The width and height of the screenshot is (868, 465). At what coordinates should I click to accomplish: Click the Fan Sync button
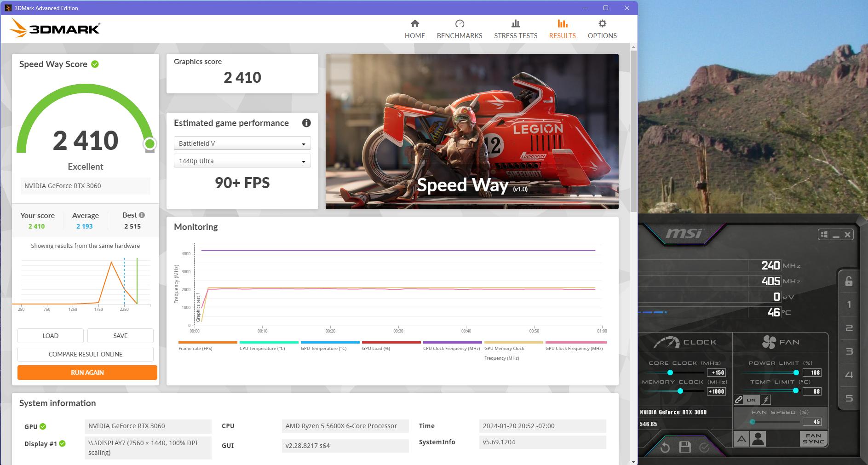pos(813,439)
